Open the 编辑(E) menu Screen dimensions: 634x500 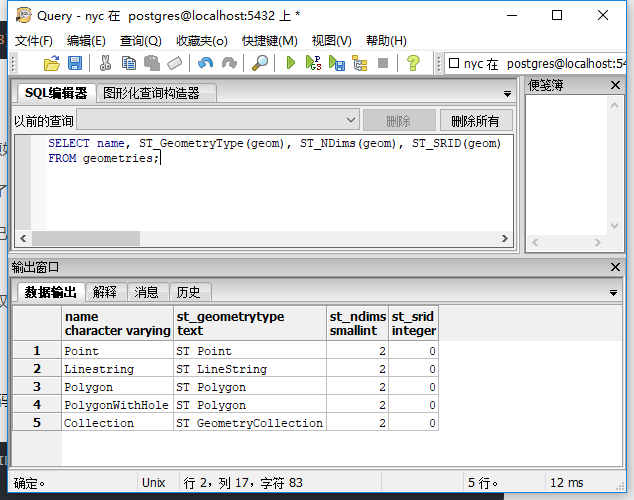tap(86, 41)
